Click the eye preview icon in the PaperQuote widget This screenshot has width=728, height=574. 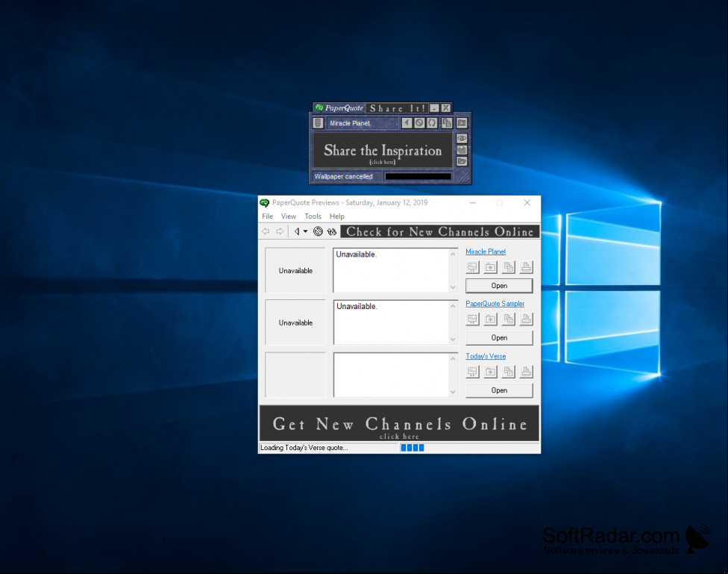point(462,138)
